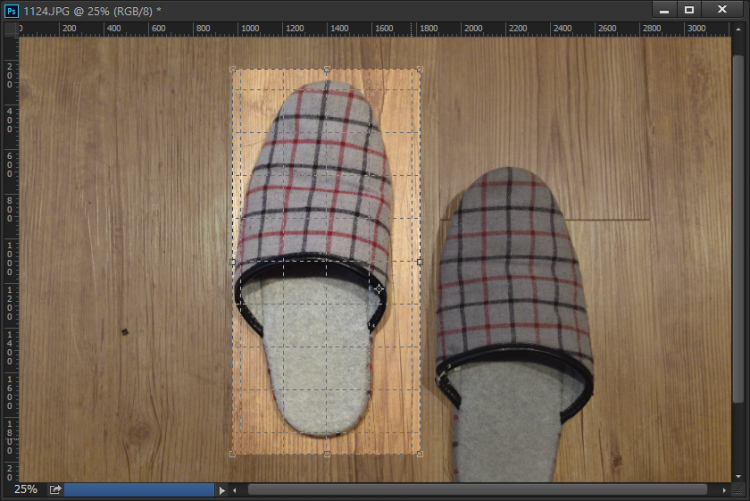Click the horizontal scrollbar left arrow
This screenshot has height=501, width=750.
236,490
